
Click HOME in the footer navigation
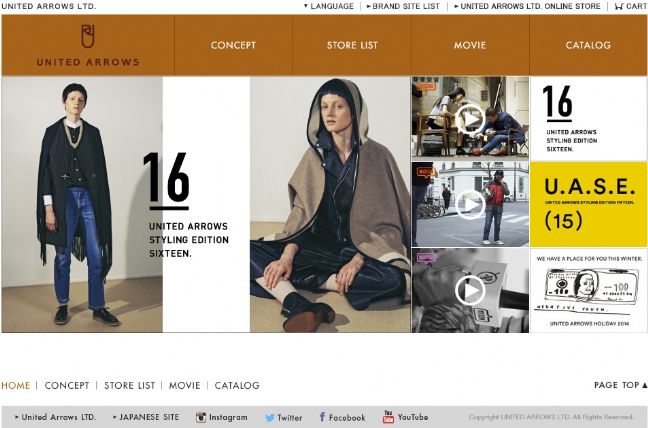tap(16, 385)
